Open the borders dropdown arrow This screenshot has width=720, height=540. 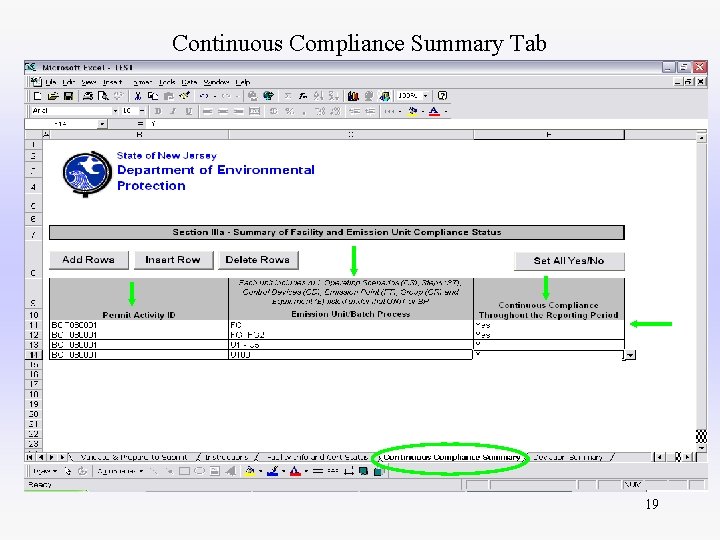[x=399, y=111]
